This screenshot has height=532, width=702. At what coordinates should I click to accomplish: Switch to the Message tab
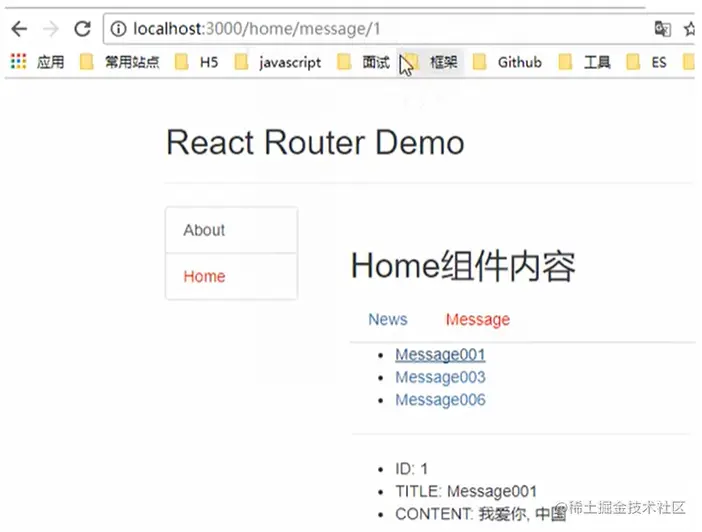click(x=478, y=319)
